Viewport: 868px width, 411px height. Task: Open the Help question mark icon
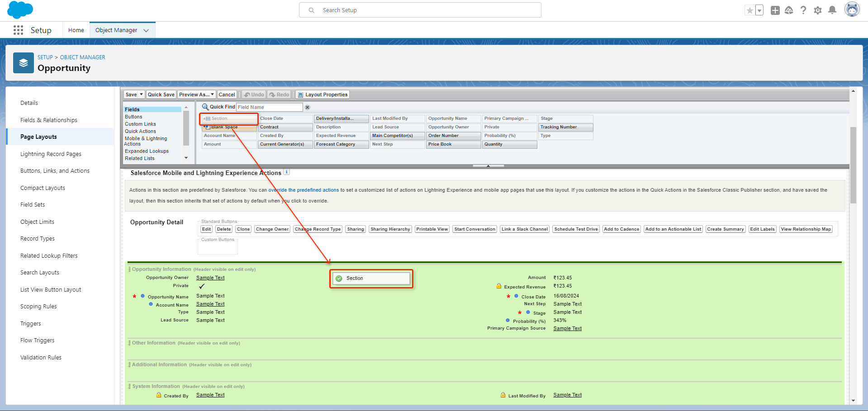[803, 10]
